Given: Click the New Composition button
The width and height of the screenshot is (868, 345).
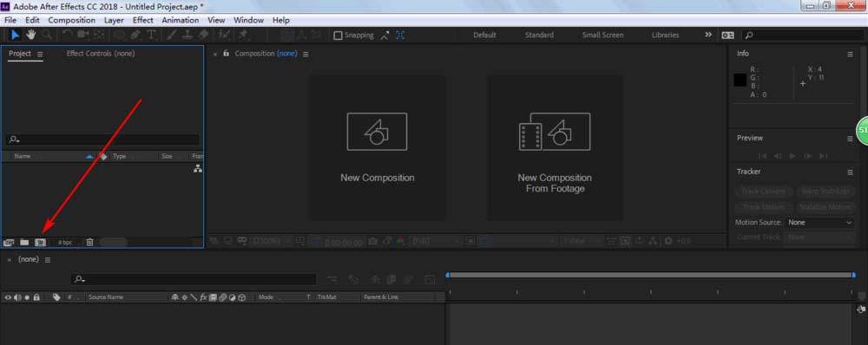Looking at the screenshot, I should coord(377,147).
